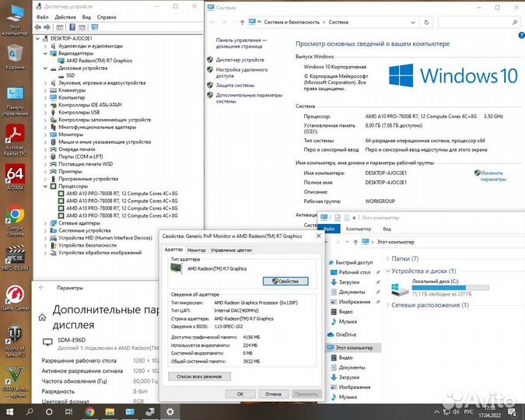The height and width of the screenshot is (420, 525).
Task: Click Изменить параметры link in System window
Action: point(493,177)
